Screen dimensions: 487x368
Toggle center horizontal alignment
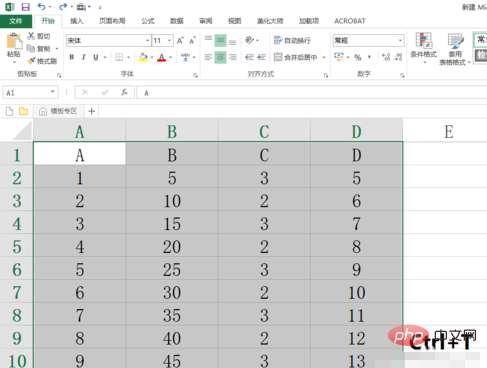(220, 57)
